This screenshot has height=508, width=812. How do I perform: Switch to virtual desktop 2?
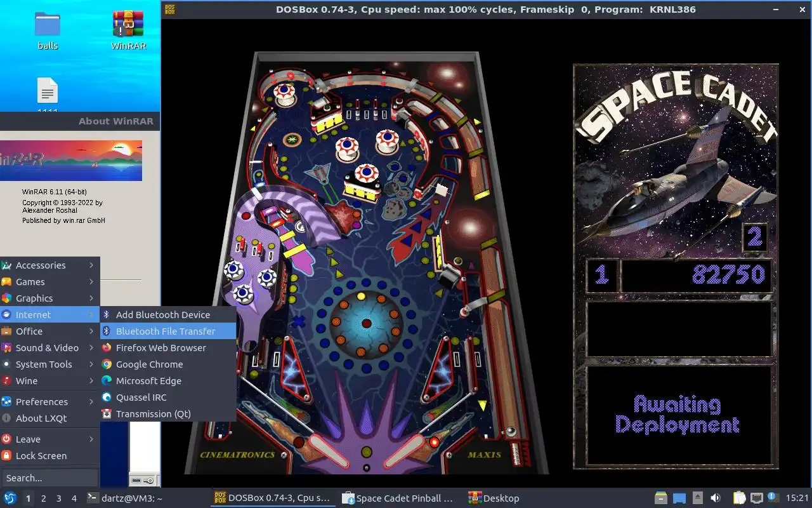coord(43,498)
